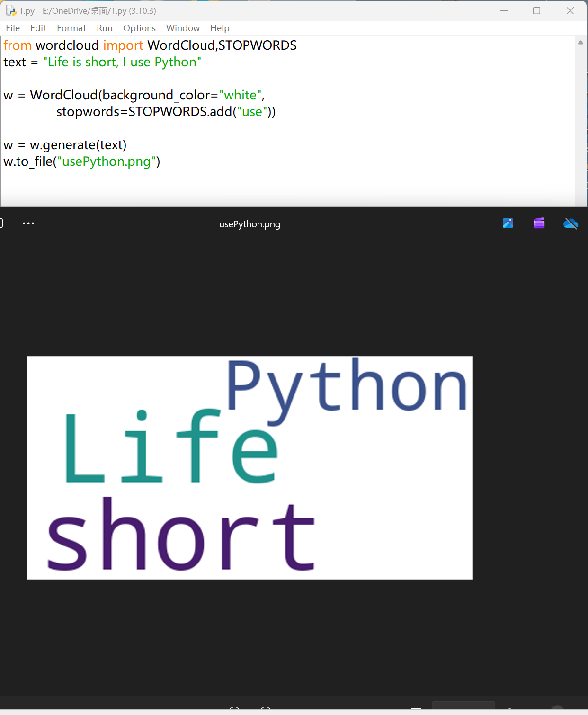
Task: Click the text = "Life is short..." line
Action: pos(102,62)
